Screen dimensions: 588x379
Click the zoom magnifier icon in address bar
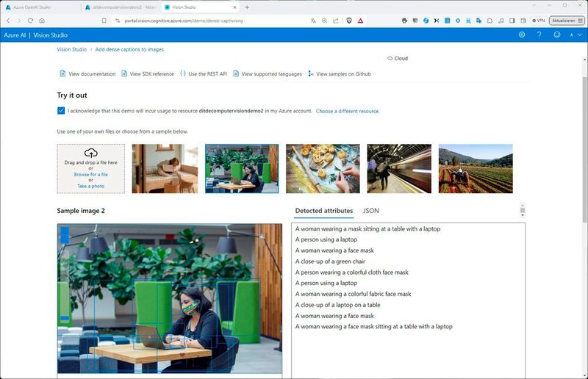pos(324,21)
